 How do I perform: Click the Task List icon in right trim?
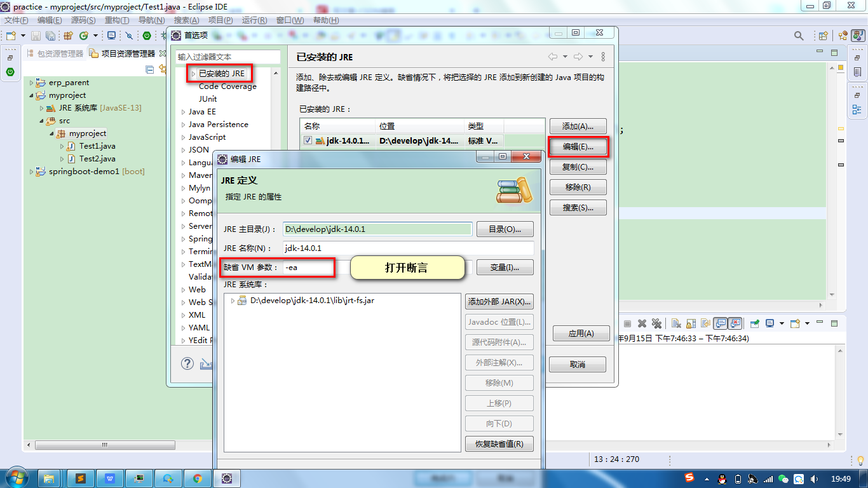[857, 72]
